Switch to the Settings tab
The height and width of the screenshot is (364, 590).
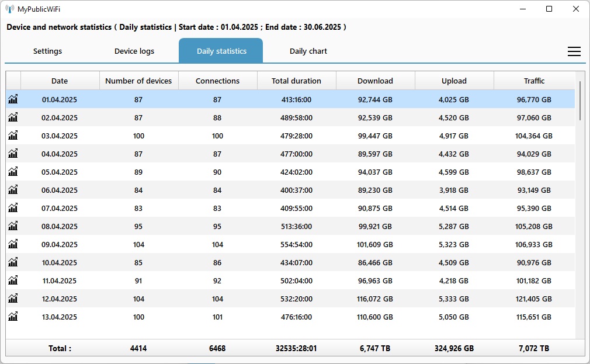coord(47,51)
